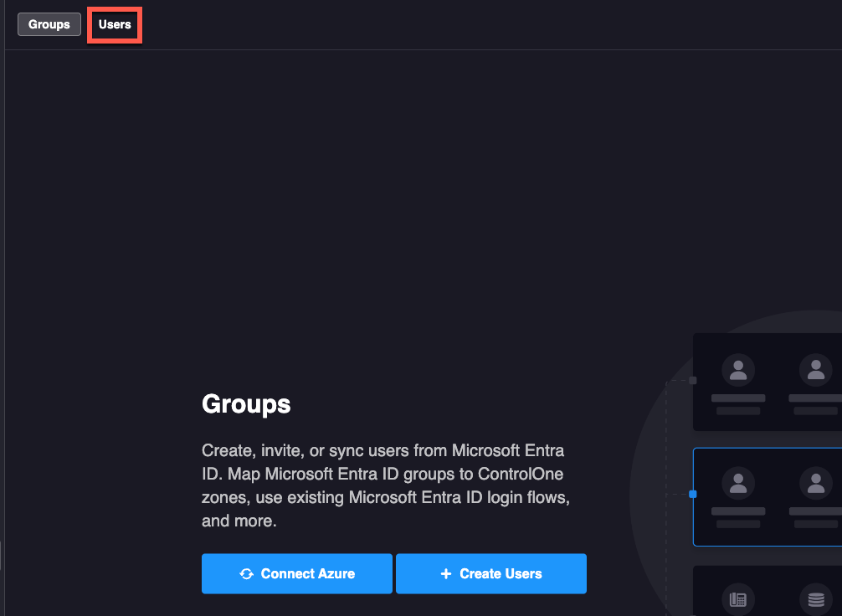Click the name placeholder bar under top-left avatar
The image size is (842, 616).
pyautogui.click(x=738, y=398)
